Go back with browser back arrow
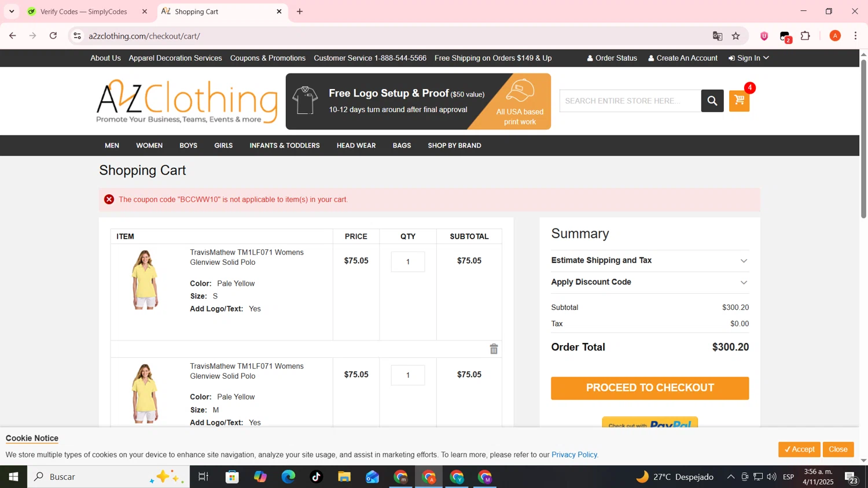This screenshot has height=488, width=868. pos(12,36)
